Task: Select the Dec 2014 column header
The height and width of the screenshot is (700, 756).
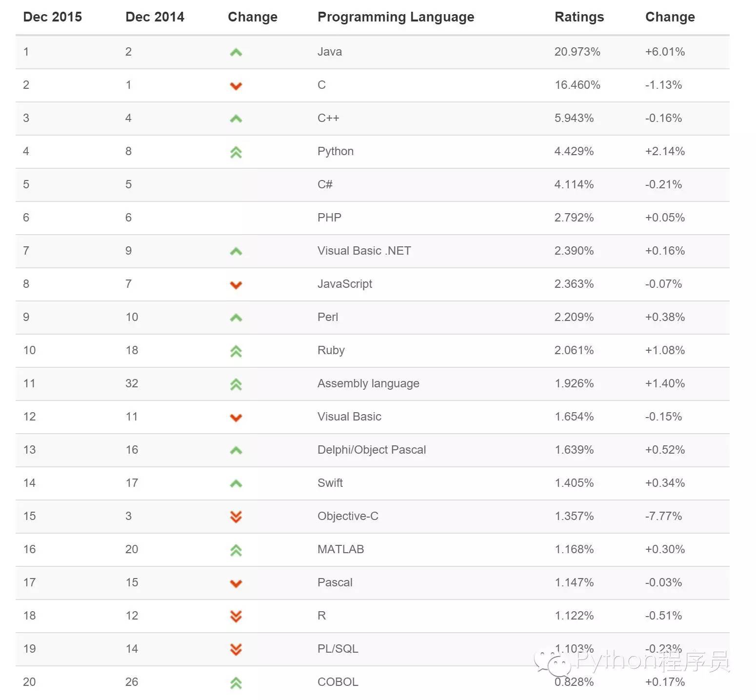Action: [155, 17]
